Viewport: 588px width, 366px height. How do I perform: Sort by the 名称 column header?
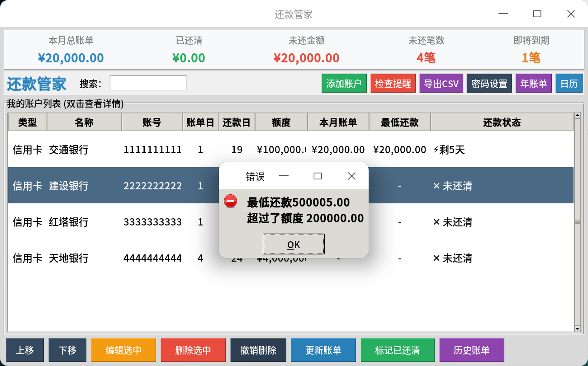pyautogui.click(x=84, y=122)
